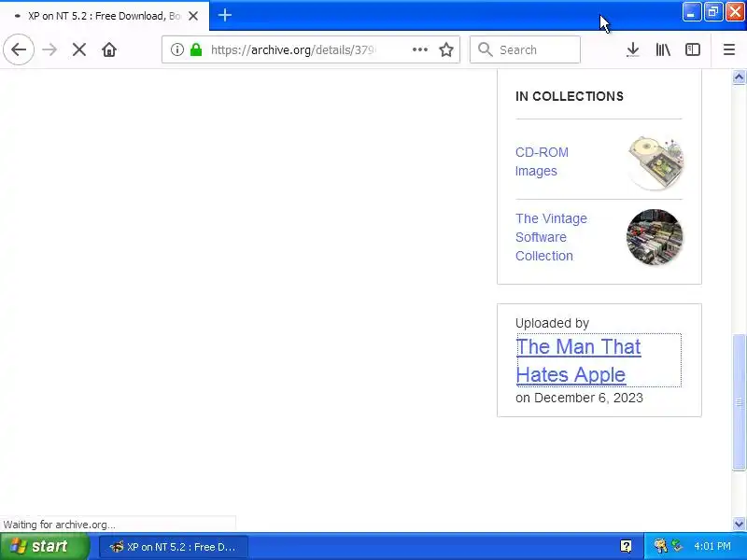Image resolution: width=747 pixels, height=560 pixels.
Task: Open the Windows Start menu
Action: tap(44, 546)
